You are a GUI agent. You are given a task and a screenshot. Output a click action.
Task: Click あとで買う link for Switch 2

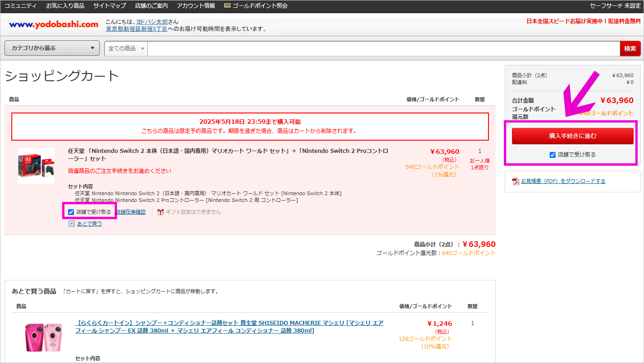pos(89,224)
